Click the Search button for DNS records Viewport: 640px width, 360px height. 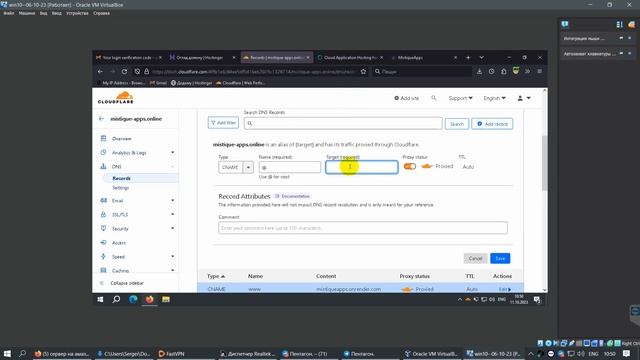[x=457, y=124]
